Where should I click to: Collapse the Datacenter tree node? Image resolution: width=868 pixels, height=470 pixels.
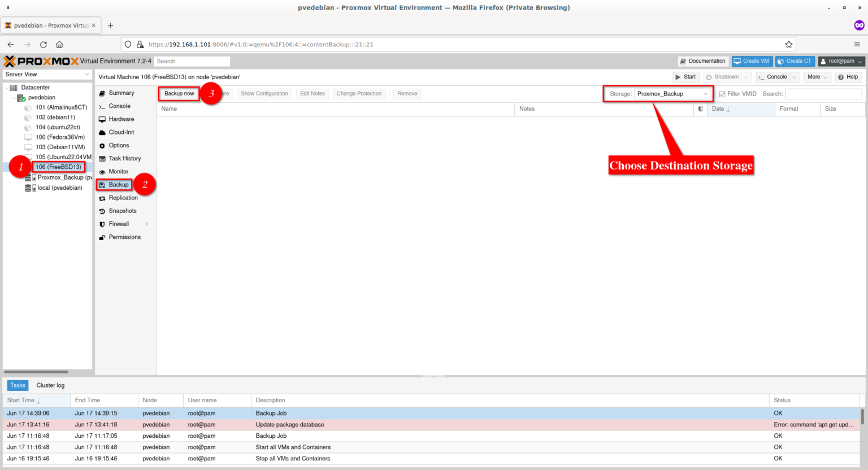7,88
